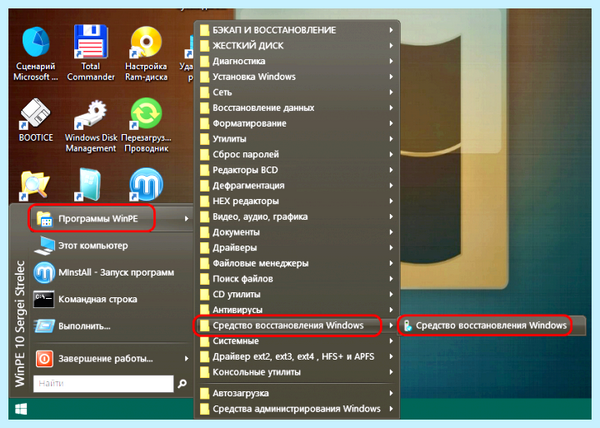This screenshot has width=600, height=428.
Task: Open the teal Windows box desktop icon
Action: (x=90, y=185)
